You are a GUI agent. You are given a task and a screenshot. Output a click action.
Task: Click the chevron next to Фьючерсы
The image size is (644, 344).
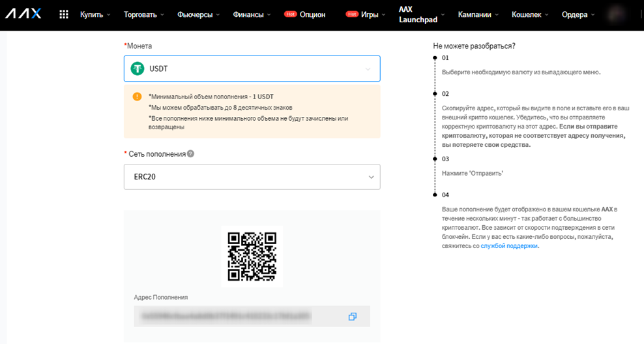pyautogui.click(x=218, y=15)
